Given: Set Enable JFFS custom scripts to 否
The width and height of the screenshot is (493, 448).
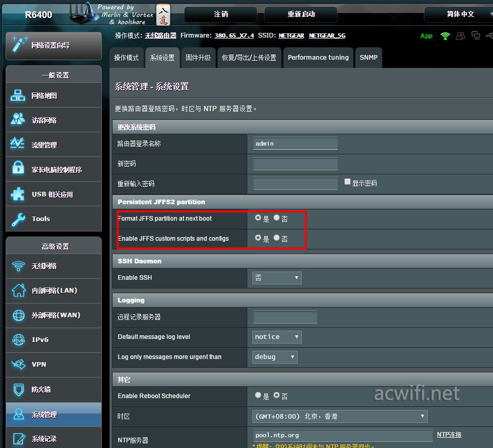Looking at the screenshot, I should [x=277, y=238].
